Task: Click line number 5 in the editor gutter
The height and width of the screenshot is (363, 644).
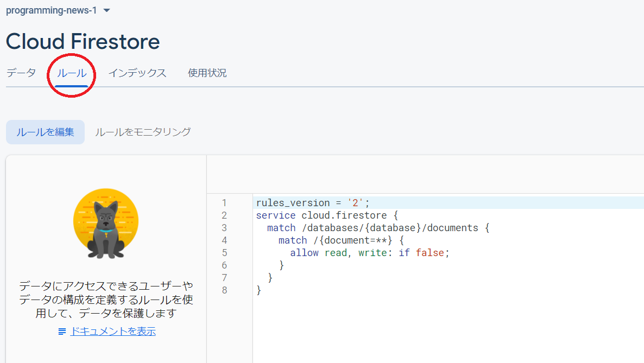Action: (x=224, y=252)
